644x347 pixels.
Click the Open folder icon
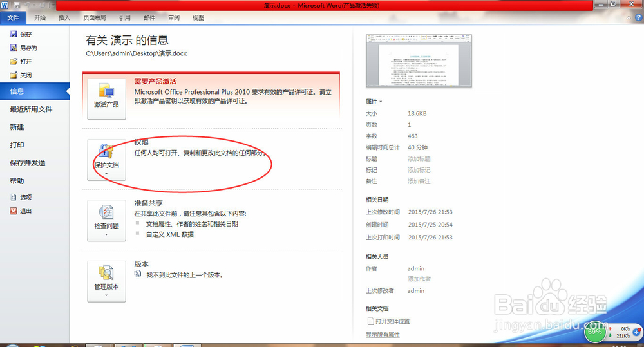pos(14,61)
